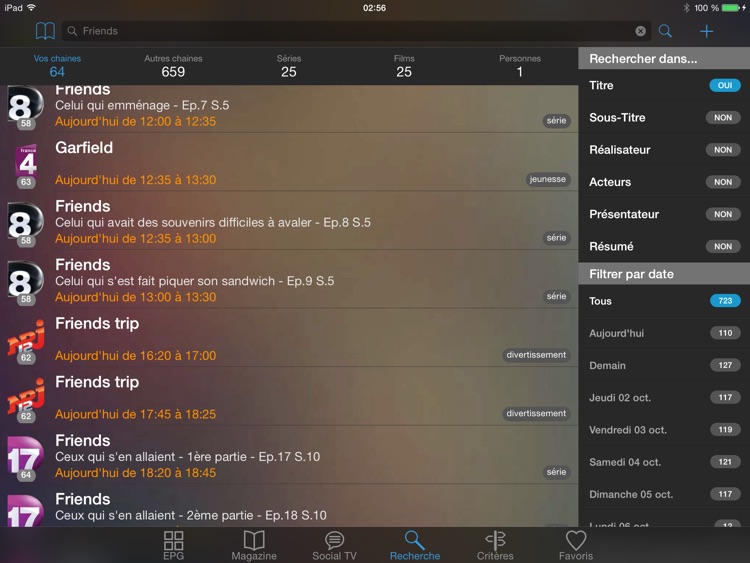
Task: Open Friends piquer son sandwich episode
Action: tap(289, 280)
